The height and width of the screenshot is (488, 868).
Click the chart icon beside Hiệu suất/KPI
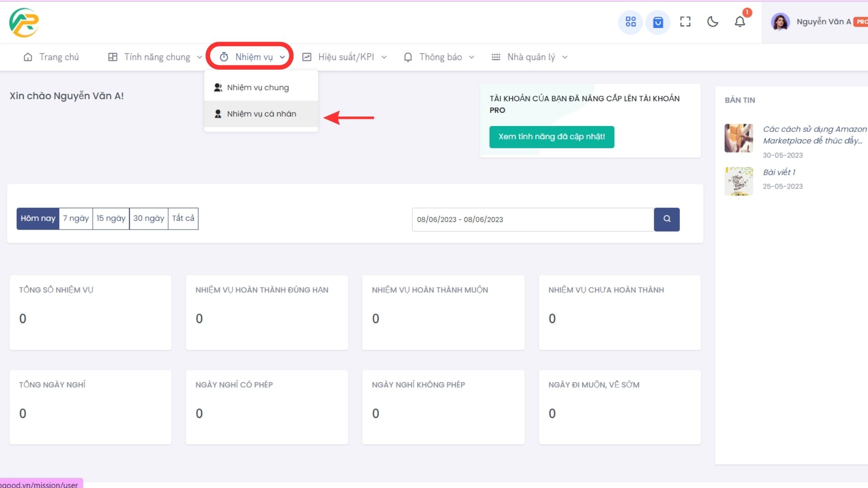click(x=307, y=57)
